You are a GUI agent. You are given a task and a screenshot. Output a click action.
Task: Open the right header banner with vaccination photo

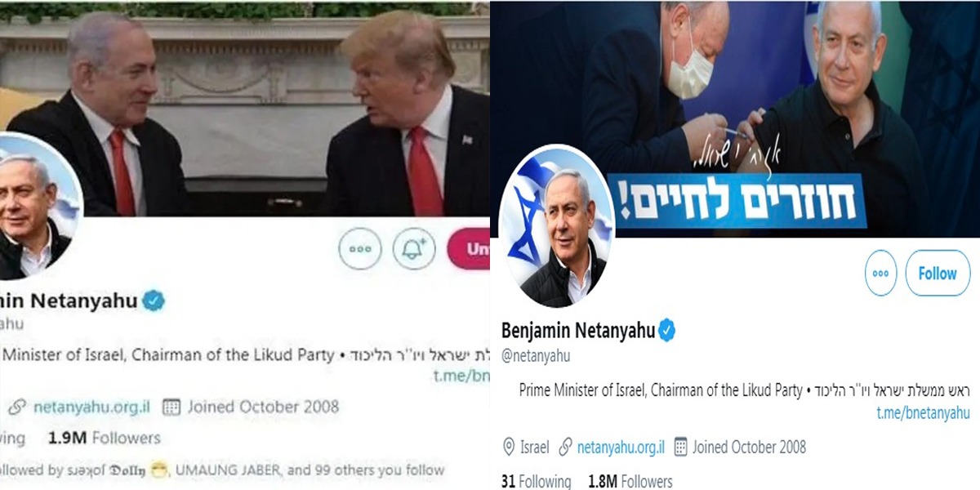(735, 118)
